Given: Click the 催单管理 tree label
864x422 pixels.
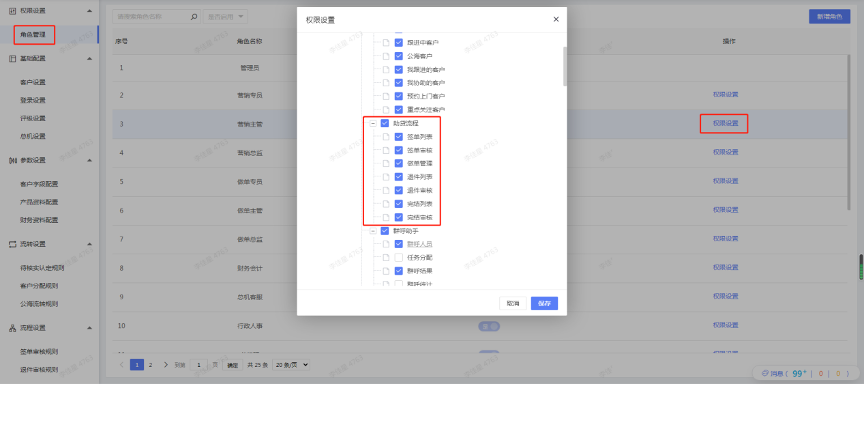Looking at the screenshot, I should [x=419, y=164].
